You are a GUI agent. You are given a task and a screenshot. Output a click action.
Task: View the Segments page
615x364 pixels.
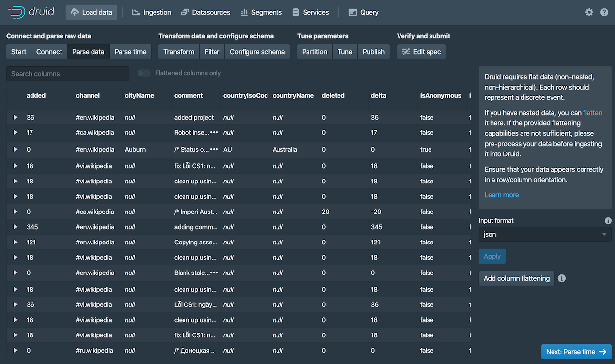coord(261,12)
